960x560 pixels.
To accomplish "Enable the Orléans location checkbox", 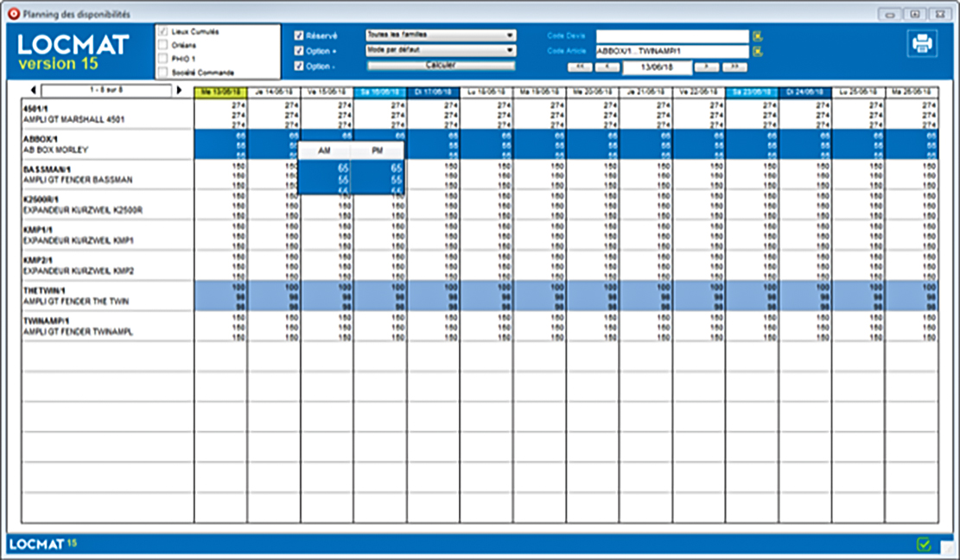I will (162, 45).
